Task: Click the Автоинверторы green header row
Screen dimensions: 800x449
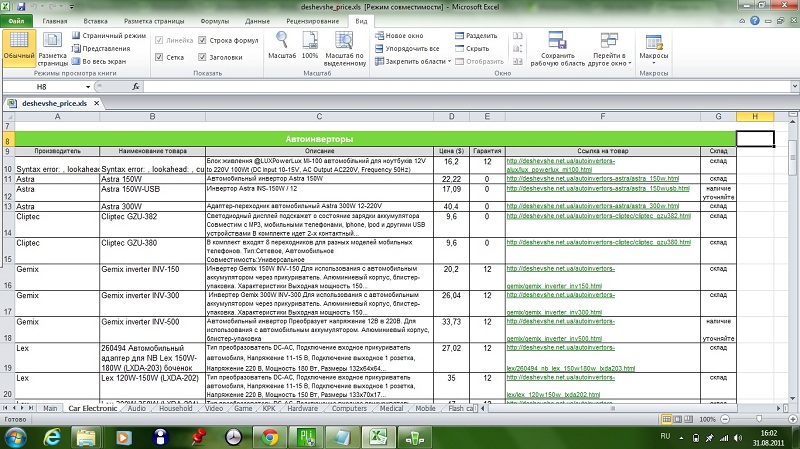Action: (376, 139)
